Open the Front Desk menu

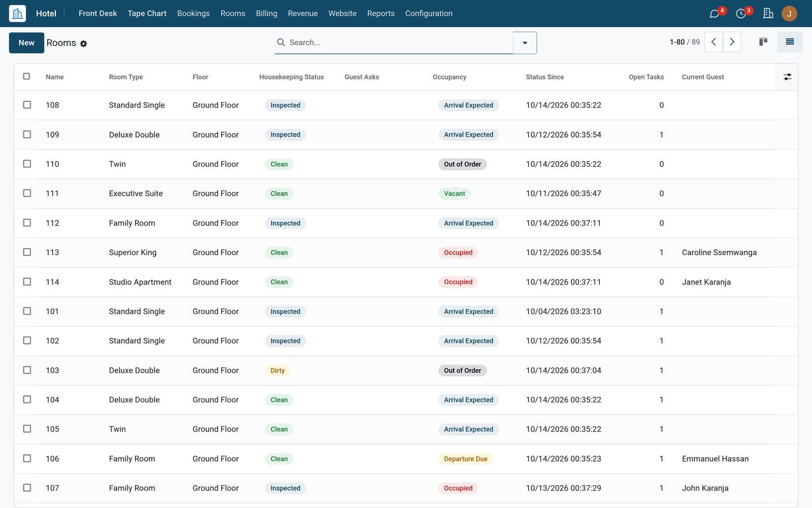97,13
